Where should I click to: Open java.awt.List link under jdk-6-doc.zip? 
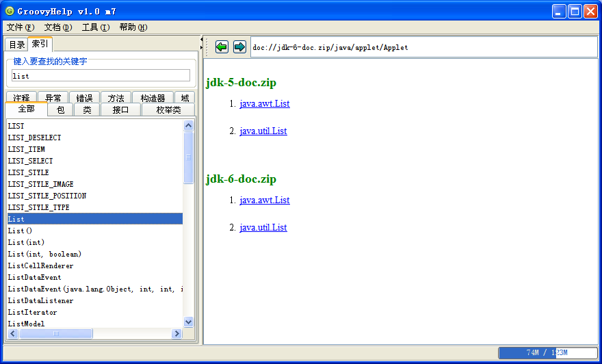coord(265,200)
